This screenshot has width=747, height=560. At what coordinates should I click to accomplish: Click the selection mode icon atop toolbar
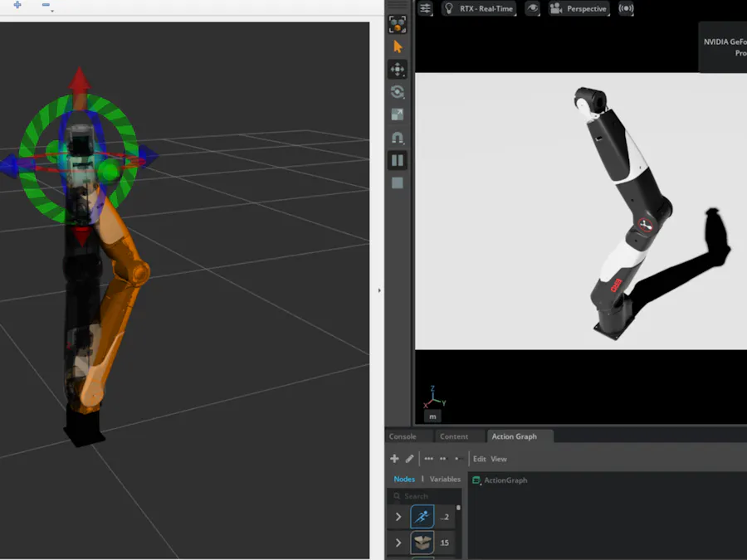(x=398, y=25)
